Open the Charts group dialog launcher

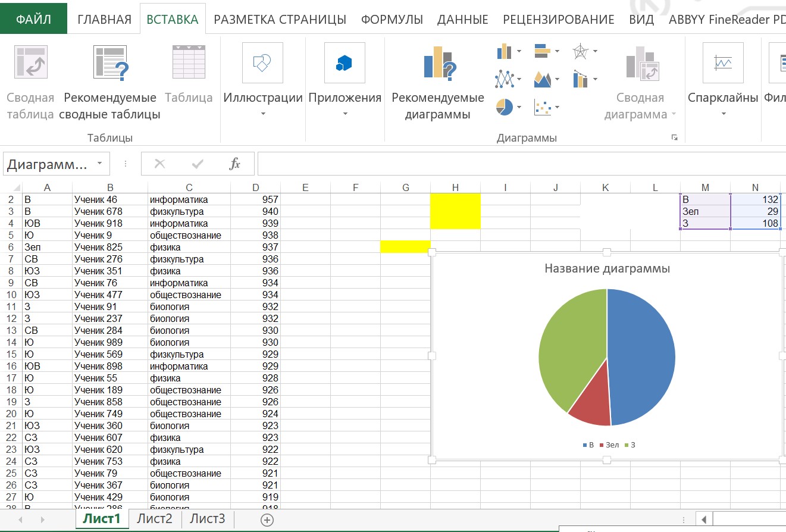coord(674,137)
